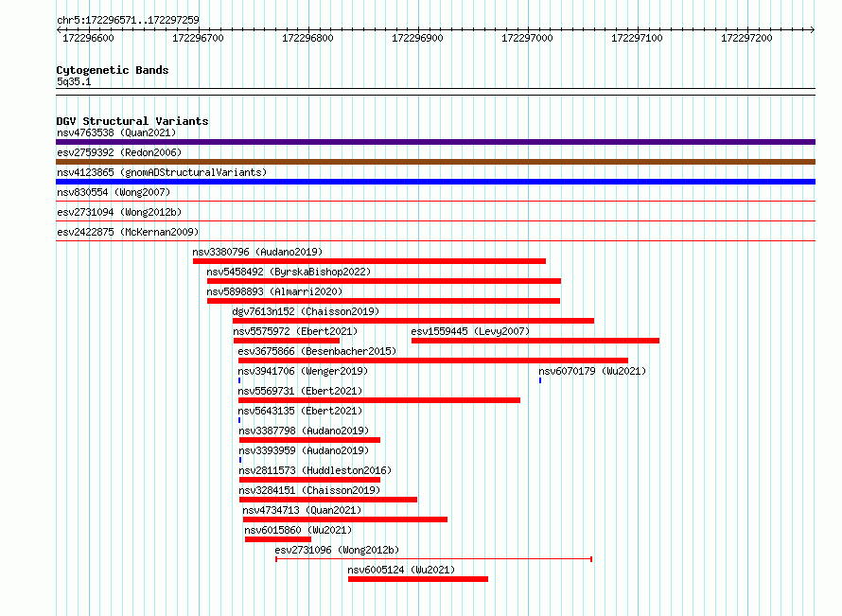Open the nsv5458492 (ByrskaBishop2022) variant label
842x616 pixels.
289,272
